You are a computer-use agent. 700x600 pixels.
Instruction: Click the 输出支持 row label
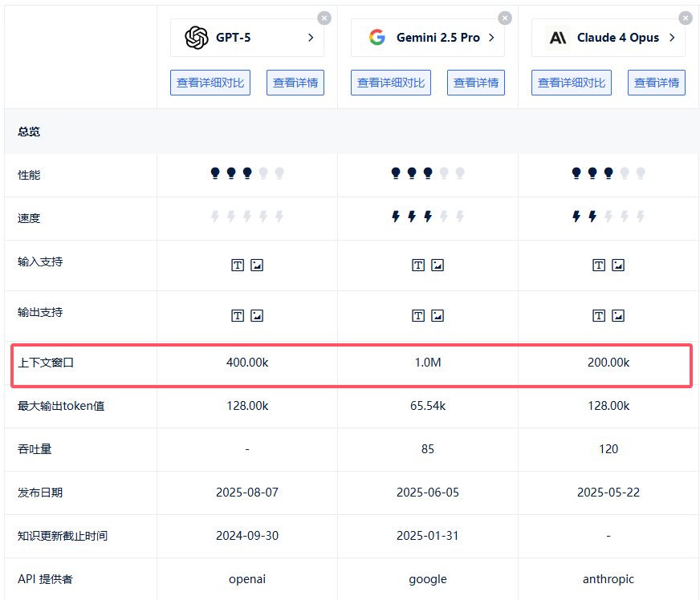click(40, 312)
